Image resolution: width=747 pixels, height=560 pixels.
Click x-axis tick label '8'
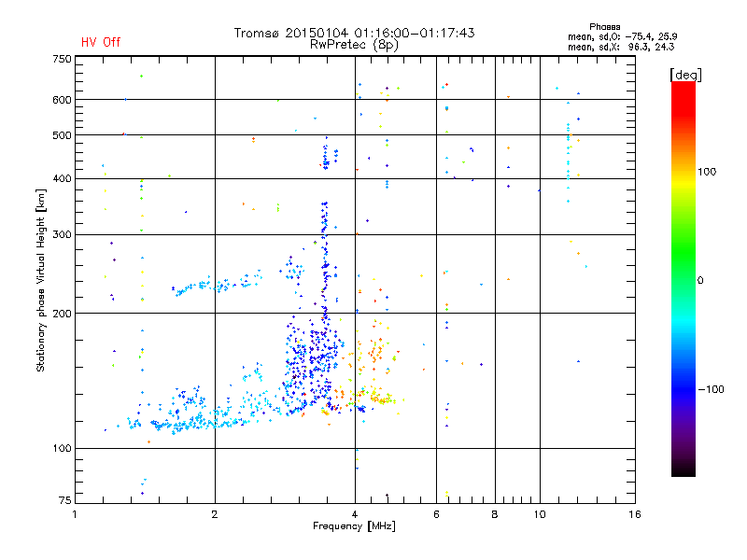pos(495,514)
